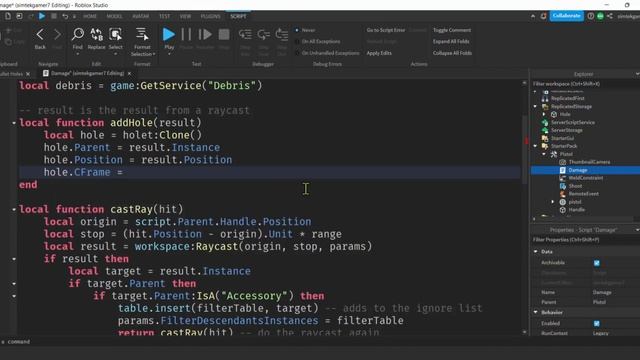640x360 pixels.
Task: Open the PLUGINS ribbon tab
Action: (x=211, y=16)
